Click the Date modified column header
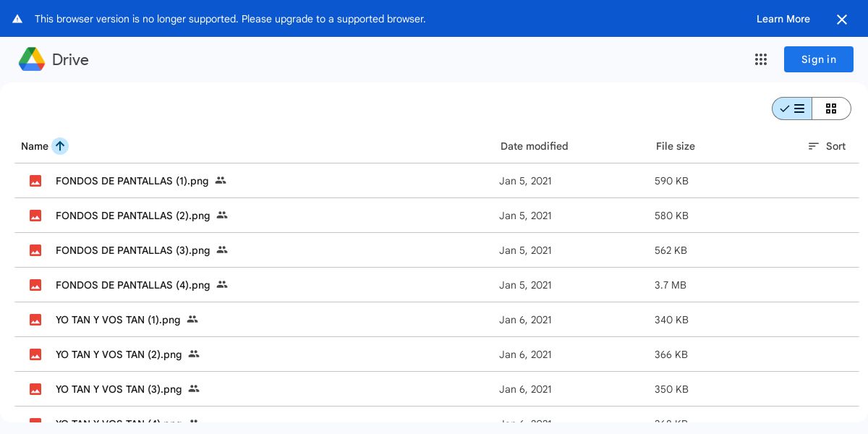This screenshot has height=434, width=868. tap(535, 146)
